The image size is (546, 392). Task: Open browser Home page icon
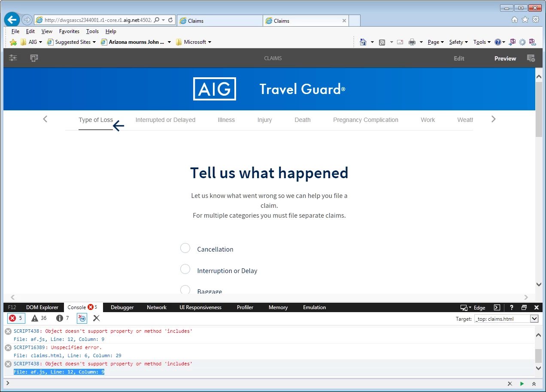click(x=363, y=42)
